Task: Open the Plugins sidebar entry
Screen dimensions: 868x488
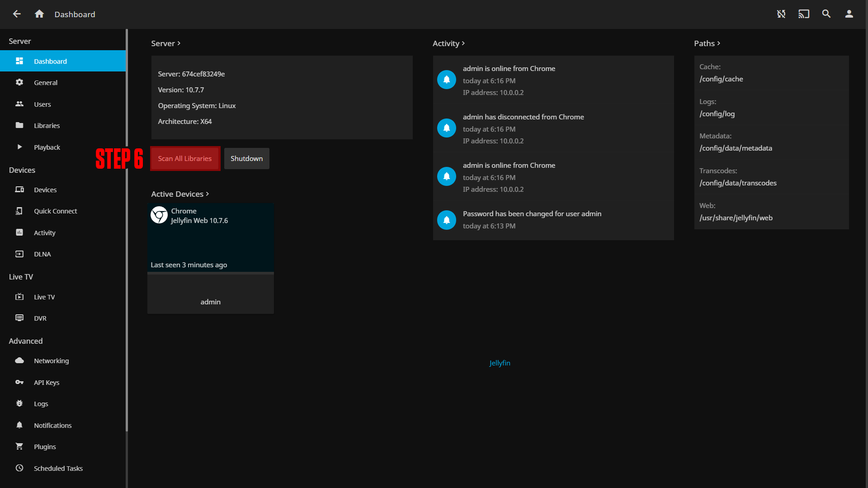Action: [x=63, y=446]
